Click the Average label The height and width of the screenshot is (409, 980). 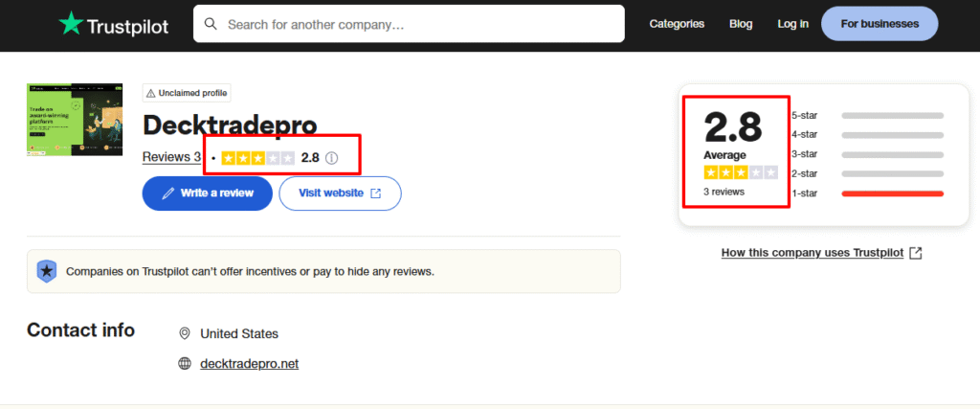pos(725,155)
